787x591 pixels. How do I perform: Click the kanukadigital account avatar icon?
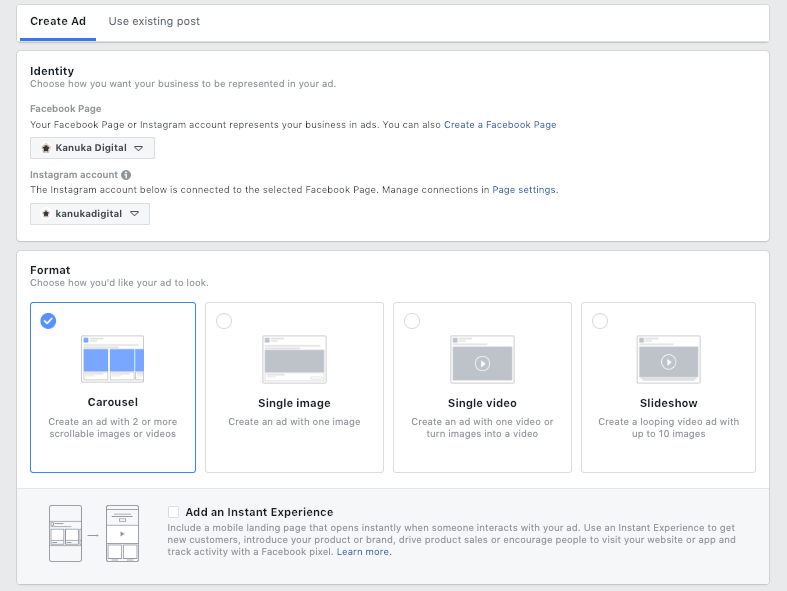point(46,214)
